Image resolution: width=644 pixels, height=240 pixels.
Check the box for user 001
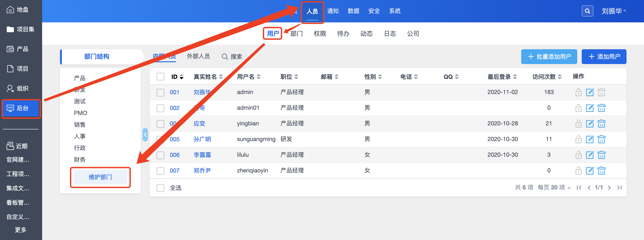[x=160, y=92]
